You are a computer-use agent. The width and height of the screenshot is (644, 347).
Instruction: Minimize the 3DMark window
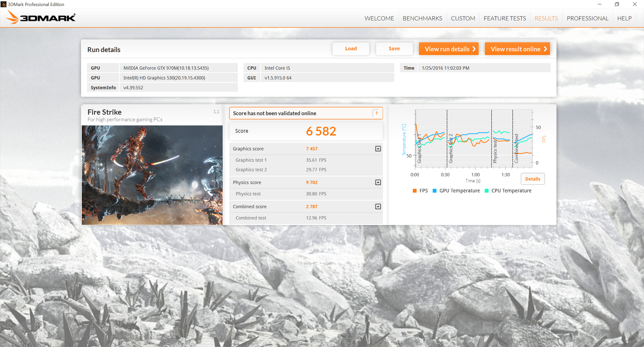(599, 4)
